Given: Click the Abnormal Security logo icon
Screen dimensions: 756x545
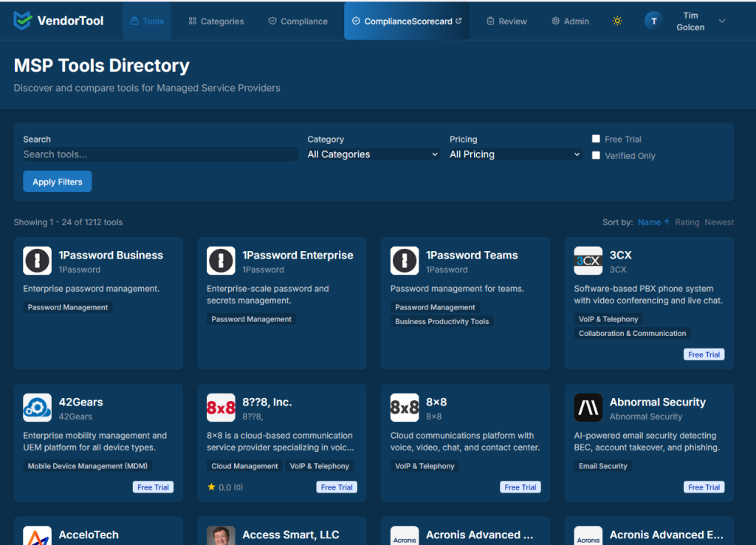Looking at the screenshot, I should (588, 407).
